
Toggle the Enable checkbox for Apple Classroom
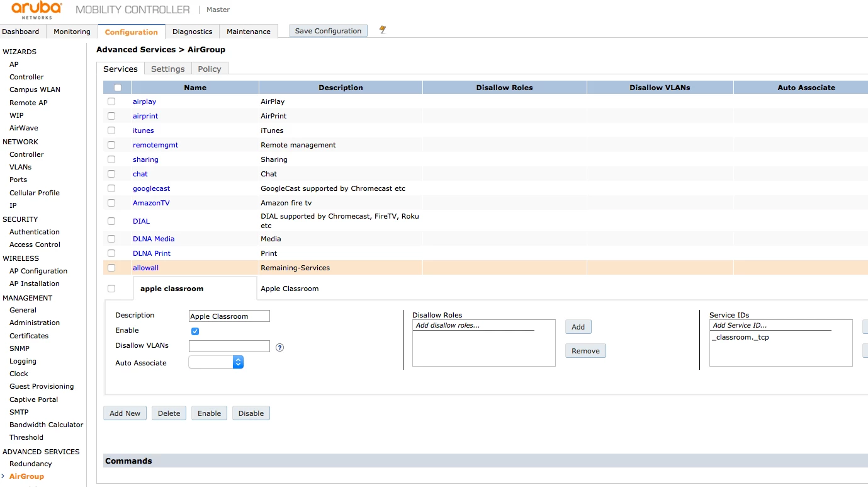[x=195, y=331]
